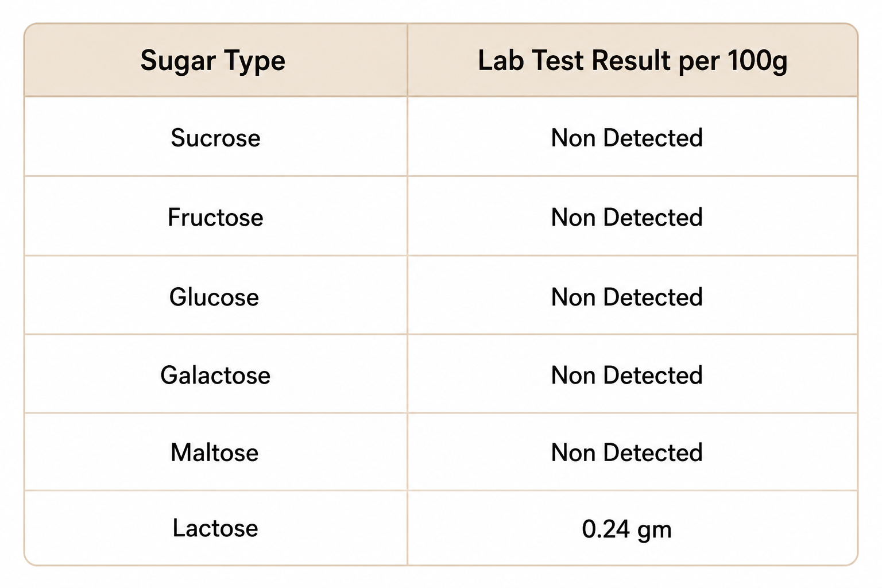Select the Lactose cell

[215, 529]
